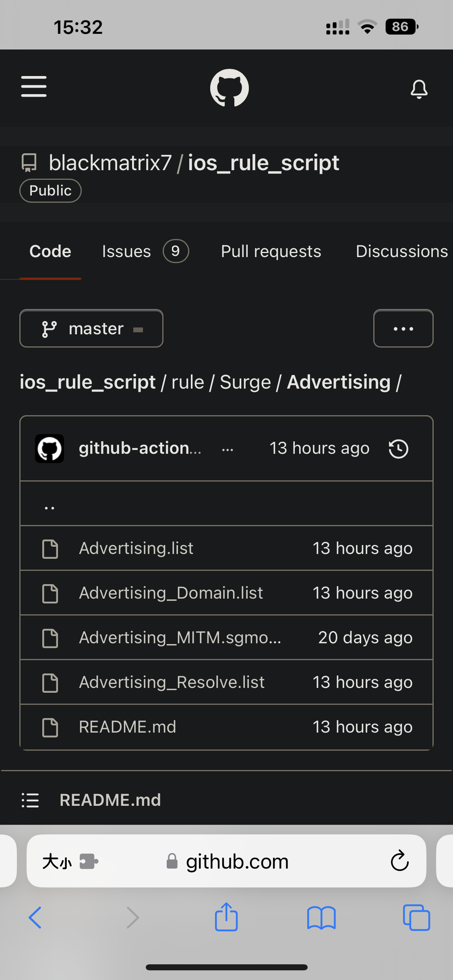Open the page size and extensions menu
The height and width of the screenshot is (980, 453).
tap(70, 861)
